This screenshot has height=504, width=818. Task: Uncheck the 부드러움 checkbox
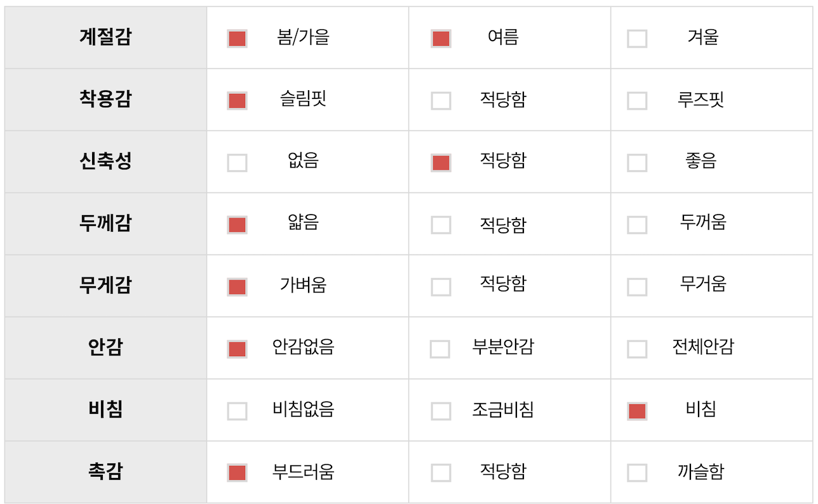(237, 473)
